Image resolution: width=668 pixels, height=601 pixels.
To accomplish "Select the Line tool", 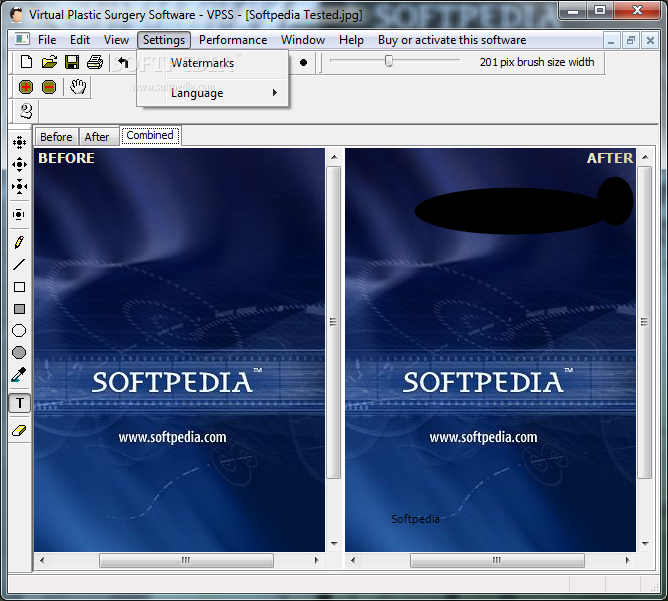I will (19, 265).
